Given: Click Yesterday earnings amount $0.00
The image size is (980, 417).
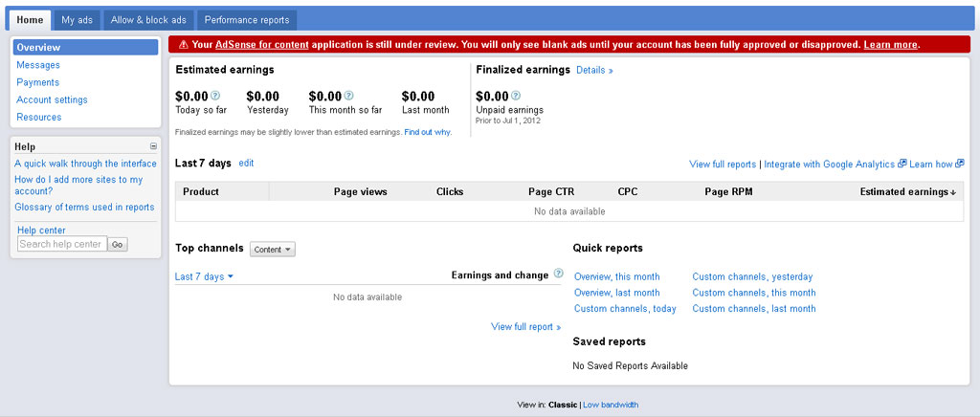Looking at the screenshot, I should pyautogui.click(x=262, y=97).
